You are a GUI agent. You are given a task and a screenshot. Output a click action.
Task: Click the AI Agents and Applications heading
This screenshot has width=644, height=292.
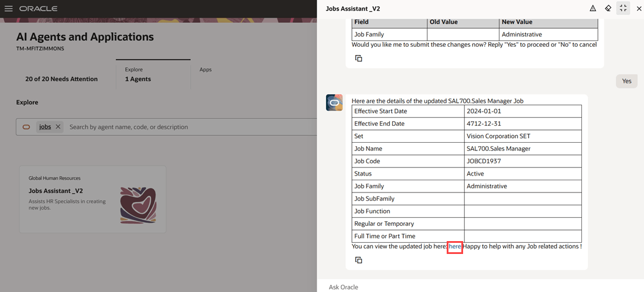85,37
